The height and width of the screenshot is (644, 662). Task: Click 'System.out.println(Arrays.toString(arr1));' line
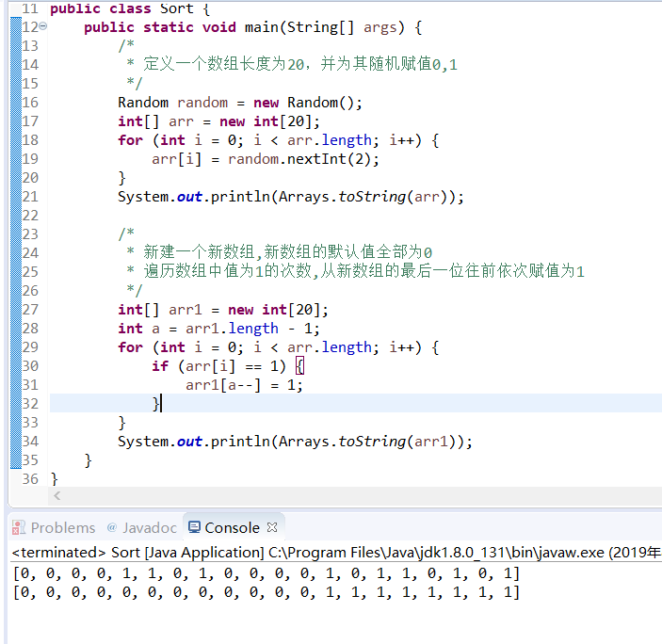(295, 442)
